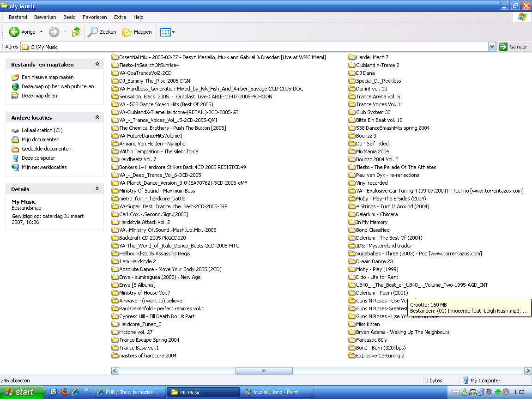This screenshot has width=532, height=399.
Task: Select folder 'Hitzone vol. 27'
Action: 132,332
